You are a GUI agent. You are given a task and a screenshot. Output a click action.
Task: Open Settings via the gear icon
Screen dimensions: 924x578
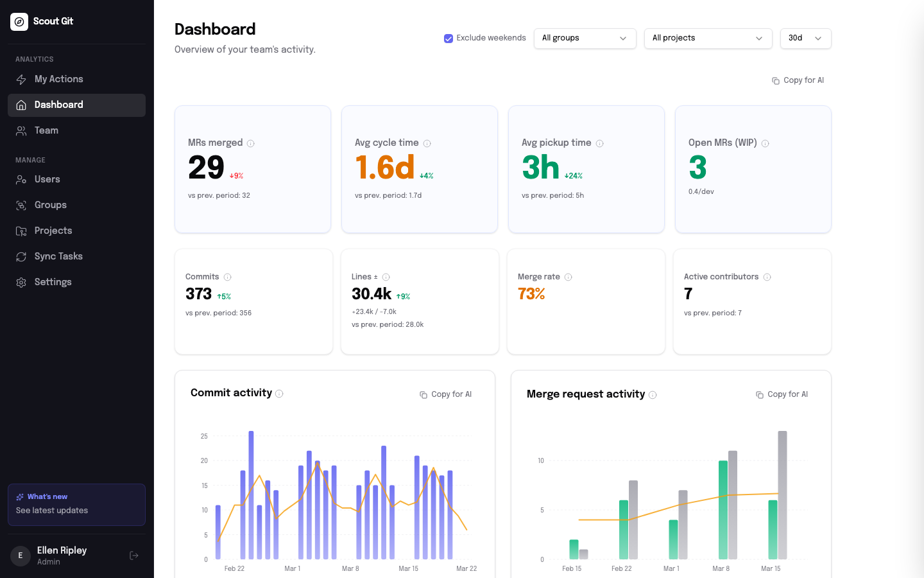[21, 282]
